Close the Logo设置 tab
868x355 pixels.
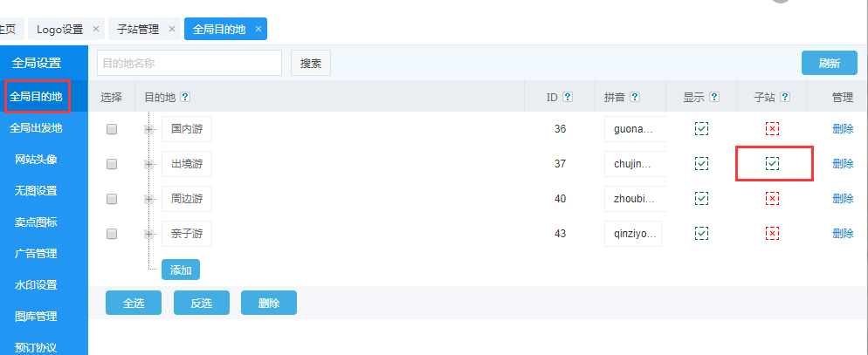pyautogui.click(x=96, y=29)
